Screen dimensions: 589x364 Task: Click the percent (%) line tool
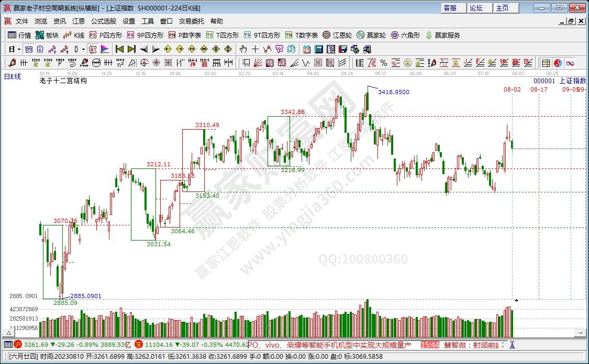(384, 63)
